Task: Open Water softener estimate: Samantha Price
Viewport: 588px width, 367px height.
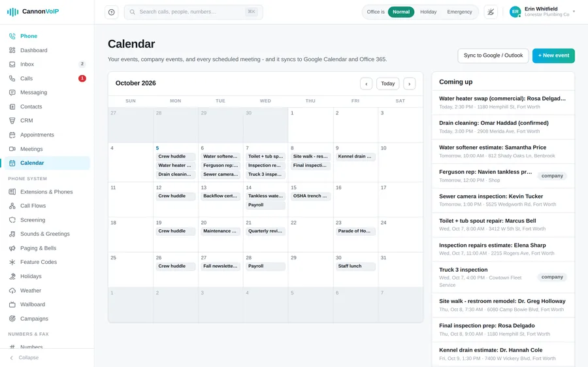Action: pos(503,152)
